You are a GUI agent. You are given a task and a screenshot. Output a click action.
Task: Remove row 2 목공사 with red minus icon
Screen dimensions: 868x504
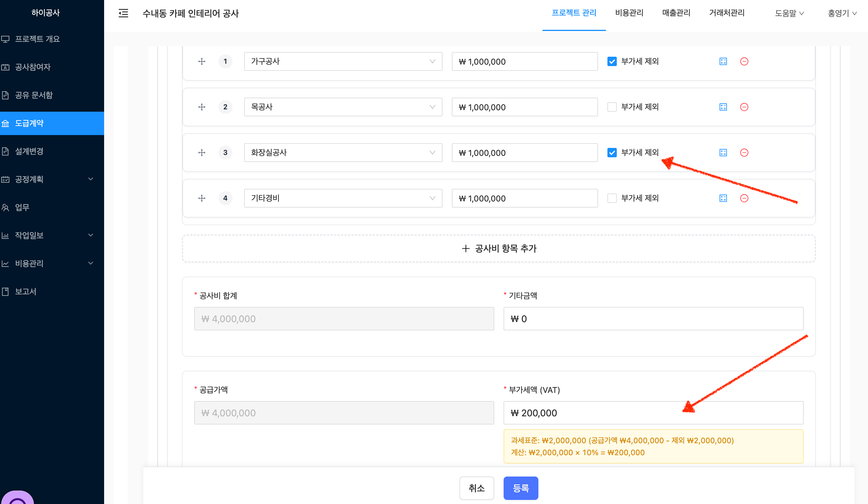pos(744,107)
